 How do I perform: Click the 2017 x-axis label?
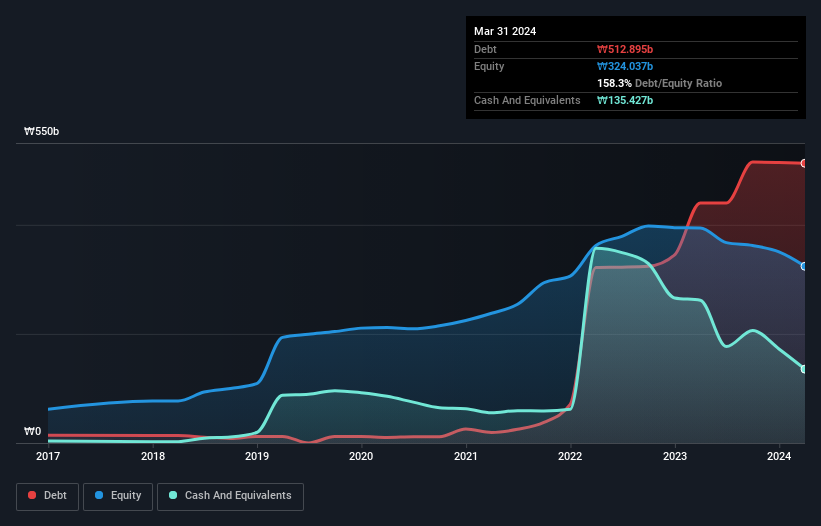pos(48,456)
